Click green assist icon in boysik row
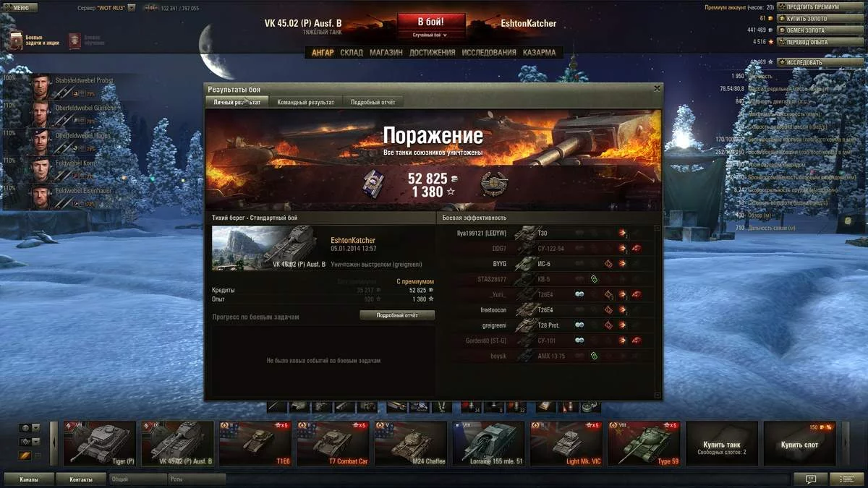The image size is (868, 488). coord(594,356)
